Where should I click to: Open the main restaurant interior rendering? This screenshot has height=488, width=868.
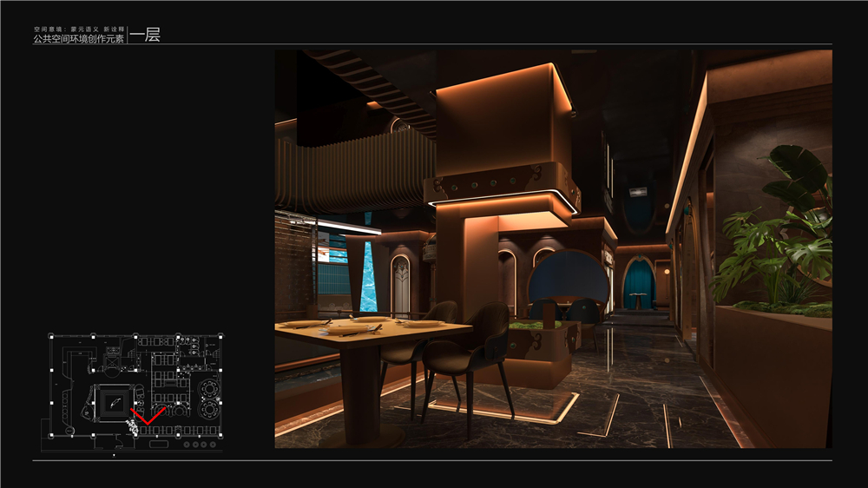click(553, 248)
